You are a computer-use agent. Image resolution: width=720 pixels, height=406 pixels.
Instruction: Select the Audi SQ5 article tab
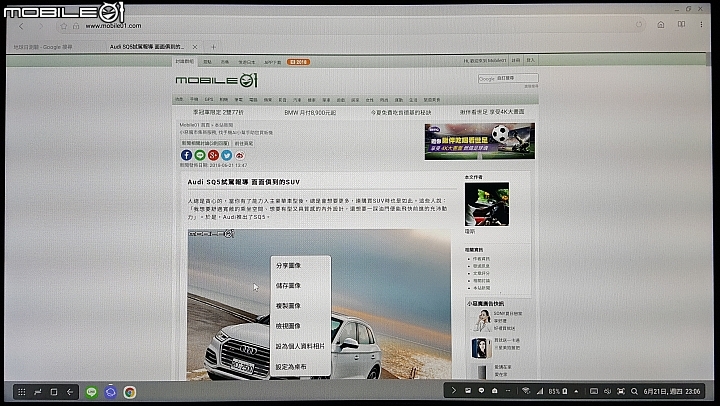pyautogui.click(x=147, y=47)
